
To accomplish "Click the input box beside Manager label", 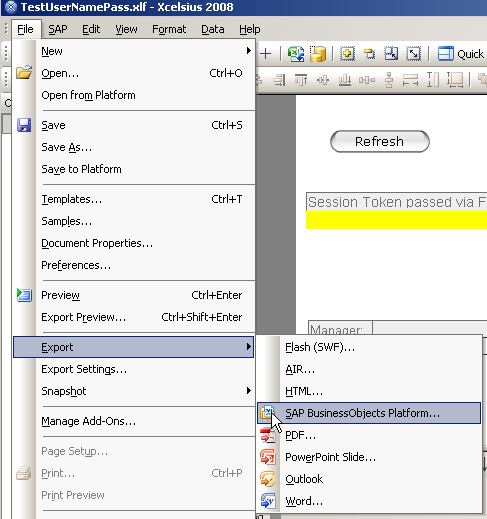I will tap(430, 328).
